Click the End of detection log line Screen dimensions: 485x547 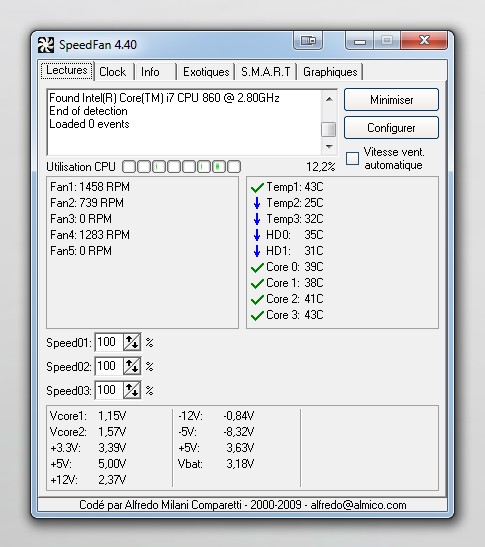[88, 111]
